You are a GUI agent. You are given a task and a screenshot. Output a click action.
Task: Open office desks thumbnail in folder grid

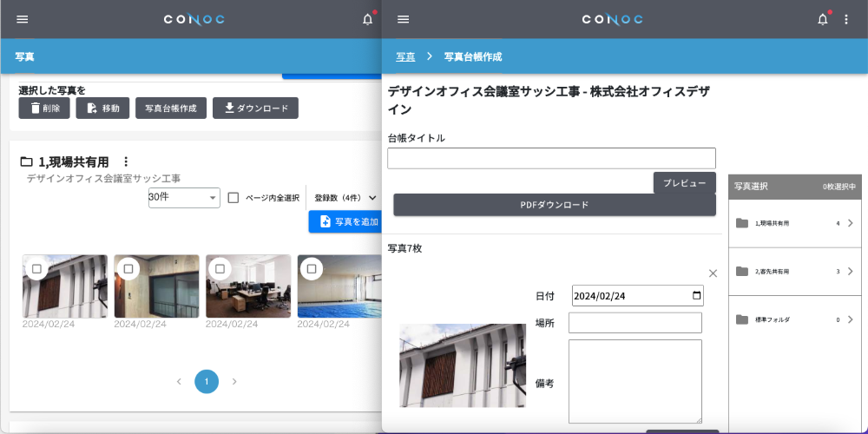(x=248, y=286)
